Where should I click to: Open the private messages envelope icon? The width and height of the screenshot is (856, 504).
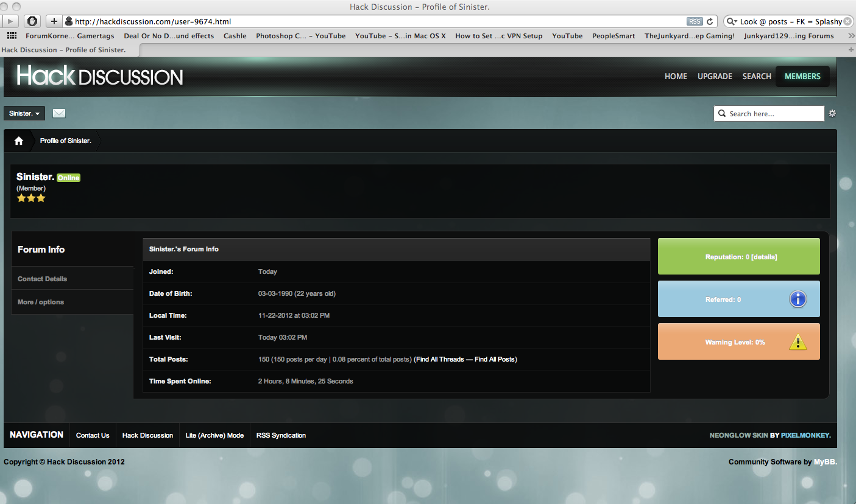[59, 113]
